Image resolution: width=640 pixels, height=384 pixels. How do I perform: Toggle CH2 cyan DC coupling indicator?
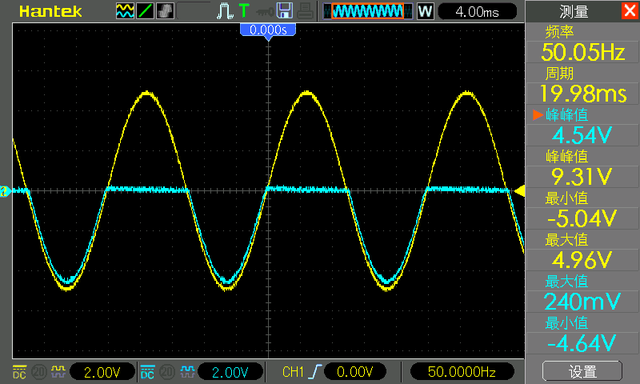[x=147, y=372]
